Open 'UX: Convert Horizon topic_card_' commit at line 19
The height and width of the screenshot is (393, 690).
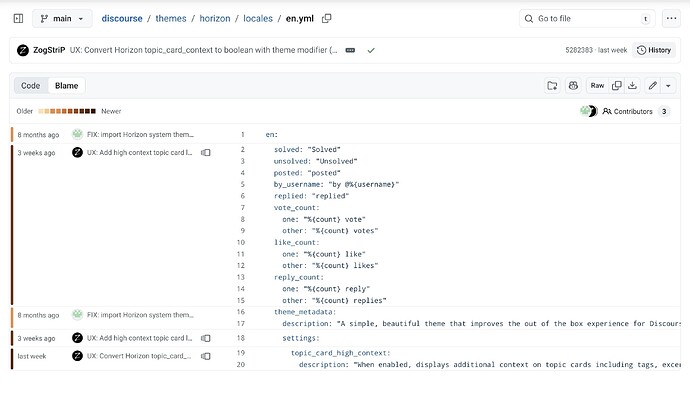coord(139,356)
